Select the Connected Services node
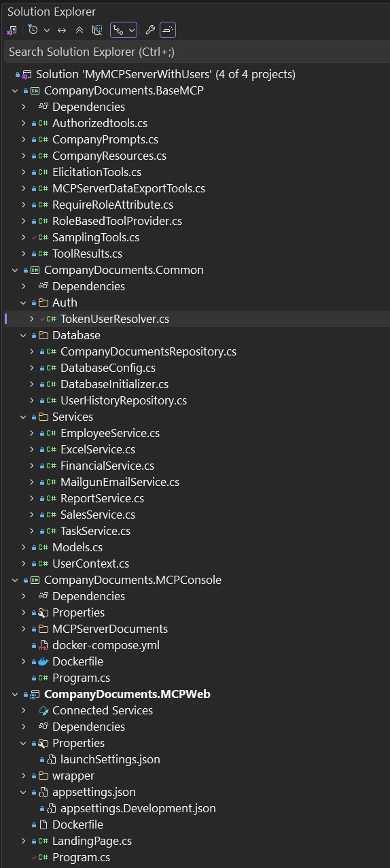This screenshot has width=390, height=868. click(102, 710)
